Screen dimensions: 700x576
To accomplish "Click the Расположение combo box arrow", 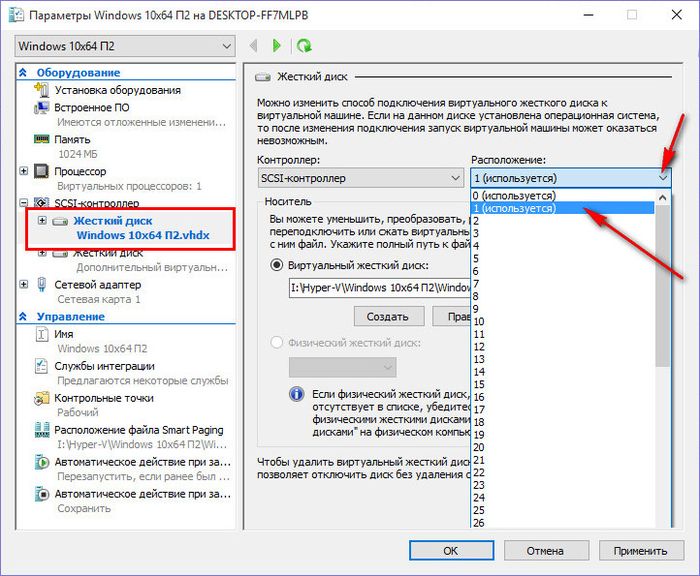I will [663, 178].
